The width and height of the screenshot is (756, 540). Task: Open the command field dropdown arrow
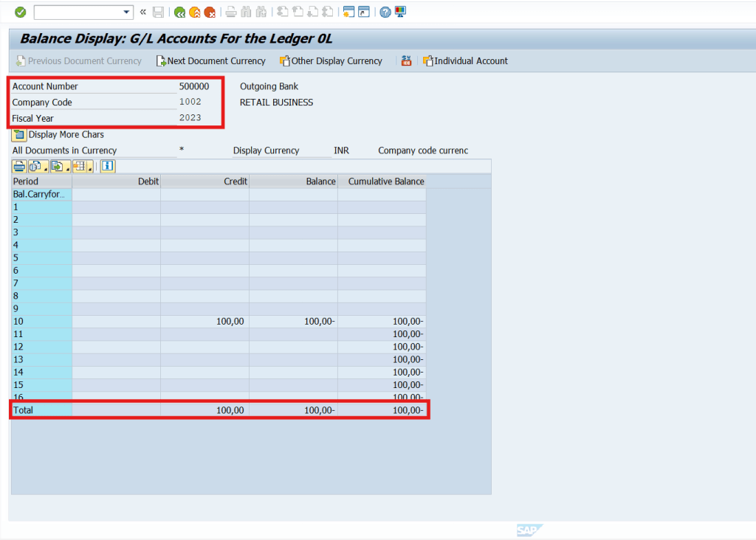pyautogui.click(x=126, y=12)
